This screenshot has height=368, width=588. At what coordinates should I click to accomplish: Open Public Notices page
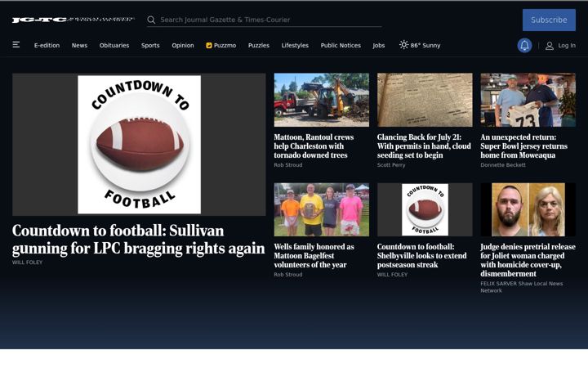(341, 46)
